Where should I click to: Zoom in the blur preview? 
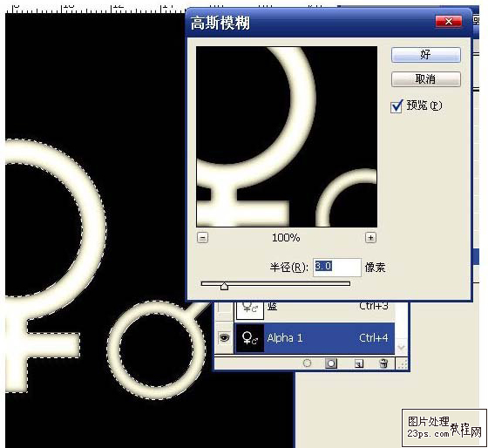(370, 238)
